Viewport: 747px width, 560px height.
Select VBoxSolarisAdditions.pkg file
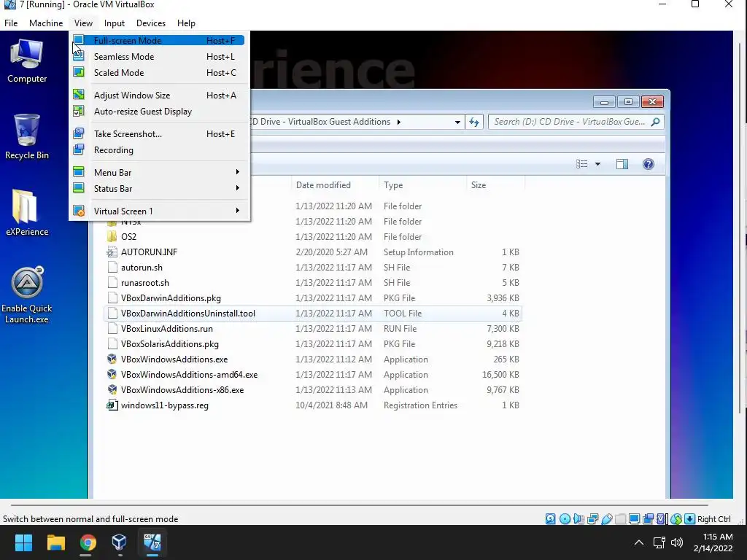click(x=312, y=344)
